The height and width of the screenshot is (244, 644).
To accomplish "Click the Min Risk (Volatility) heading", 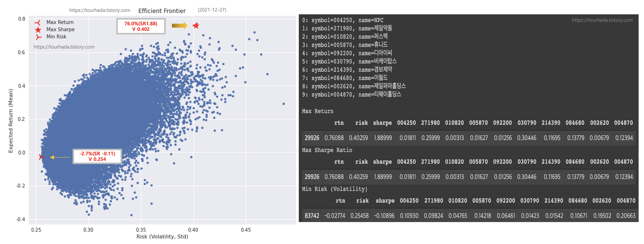I will click(x=334, y=189).
